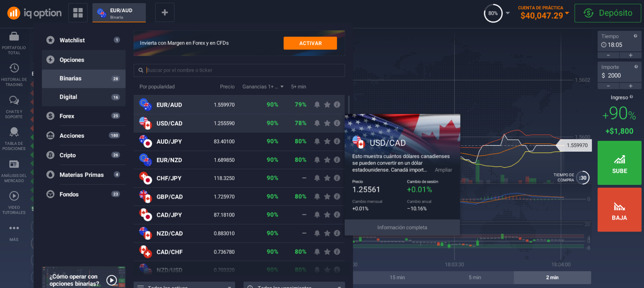Image resolution: width=644 pixels, height=288 pixels.
Task: Click the Importe help question icon
Action: (636, 67)
